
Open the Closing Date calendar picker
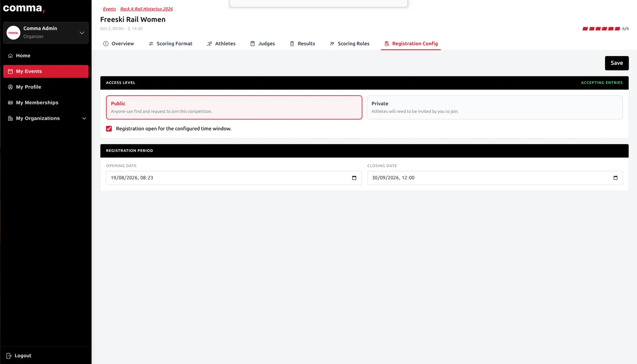(x=616, y=178)
